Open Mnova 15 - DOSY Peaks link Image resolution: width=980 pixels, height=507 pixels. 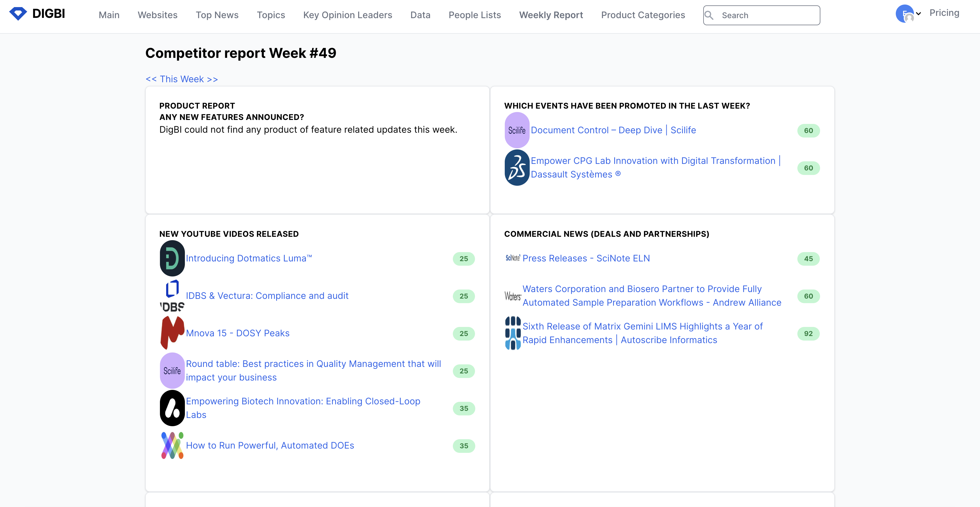click(238, 333)
